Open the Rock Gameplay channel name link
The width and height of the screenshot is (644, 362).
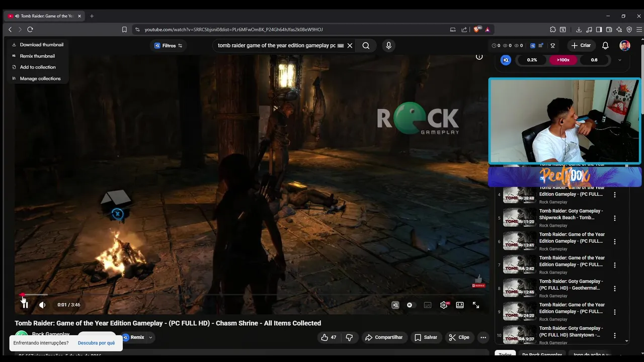[x=51, y=334]
